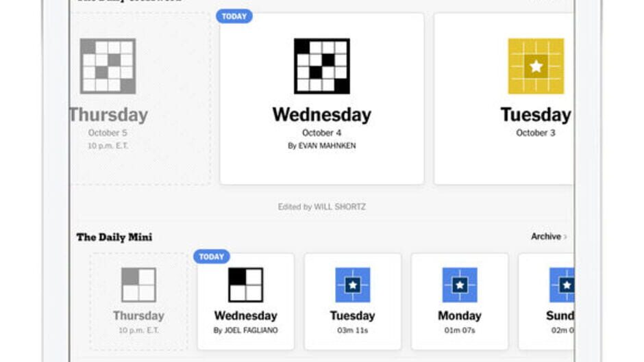Expand the Daily Mini Archive chevron
Viewport: 644px width, 362px height.
pyautogui.click(x=565, y=237)
